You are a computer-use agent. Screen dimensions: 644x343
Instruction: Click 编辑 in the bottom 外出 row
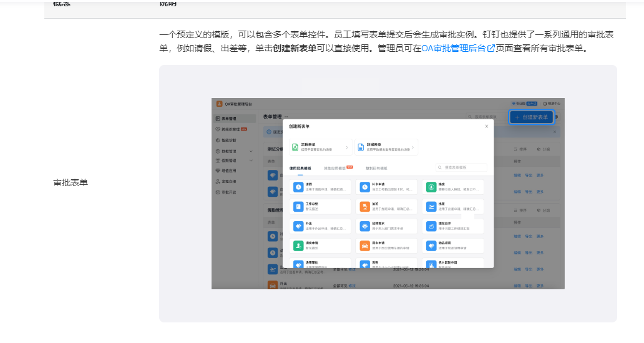coord(517,286)
